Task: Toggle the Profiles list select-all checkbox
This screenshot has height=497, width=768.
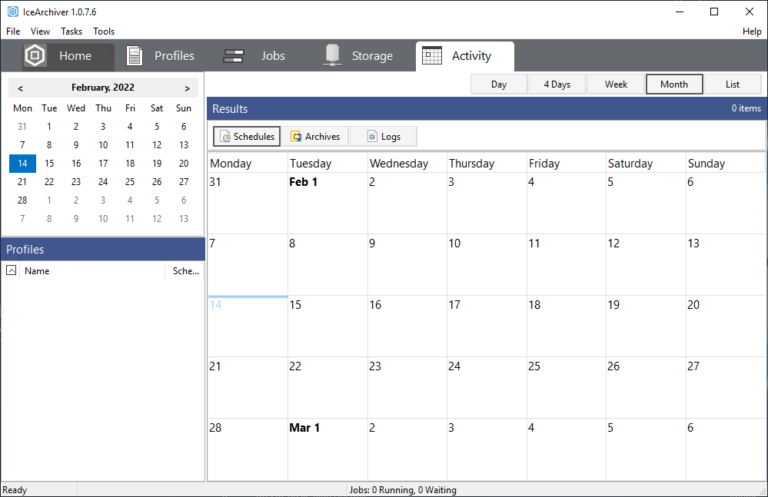Action: [x=11, y=270]
